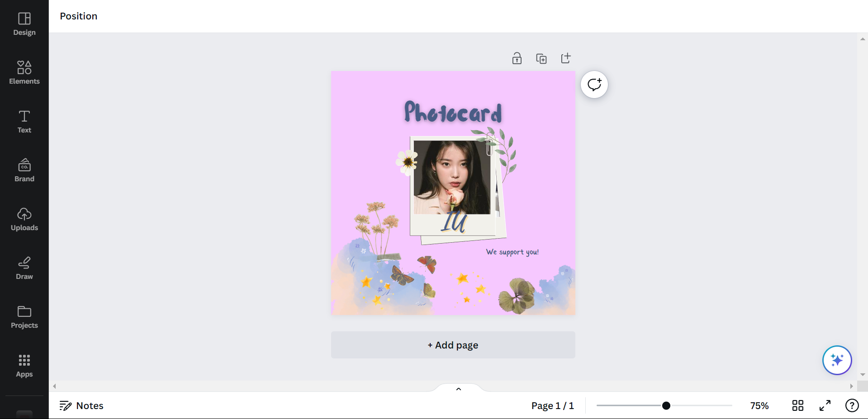Open the Brand kit panel
Image resolution: width=868 pixels, height=419 pixels.
tap(24, 170)
